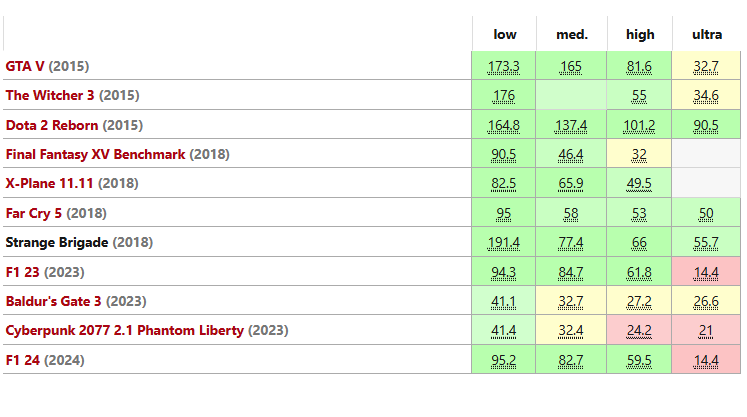
Task: Click Strange Brigade low value 191.4
Action: pos(504,243)
